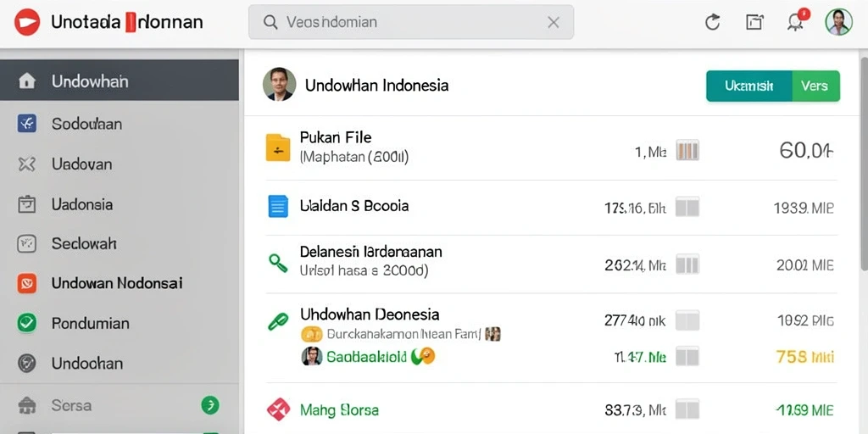Open the green Mahg Slorsa entry
This screenshot has height=434, width=868.
339,410
